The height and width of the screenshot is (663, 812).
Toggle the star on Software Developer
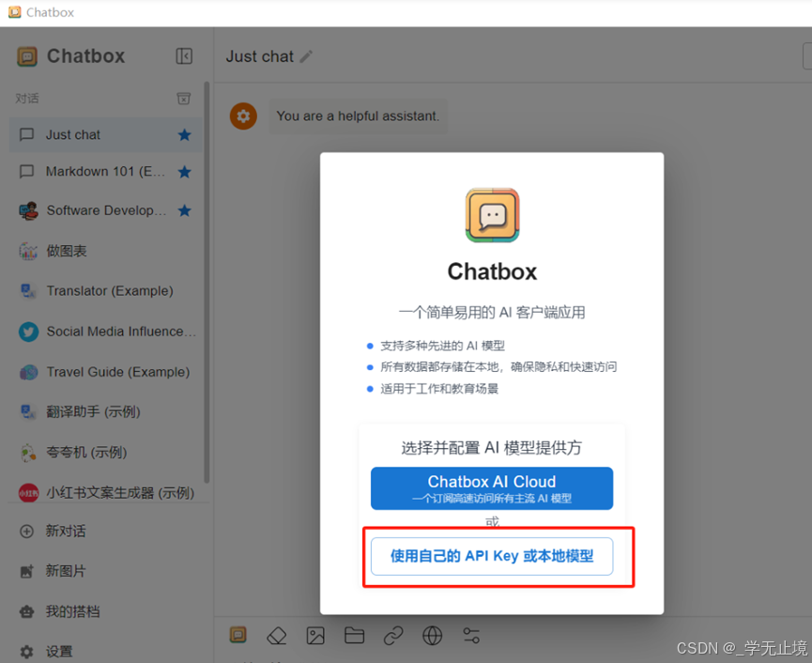184,210
